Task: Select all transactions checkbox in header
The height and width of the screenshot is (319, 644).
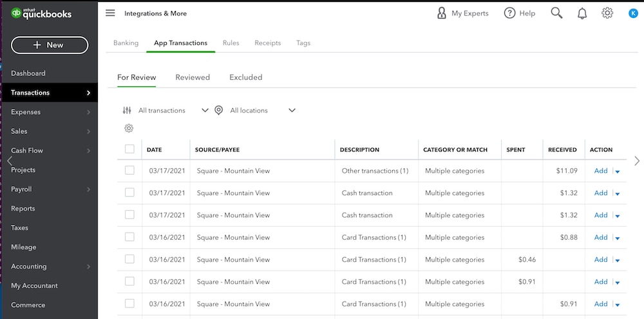Action: point(129,149)
